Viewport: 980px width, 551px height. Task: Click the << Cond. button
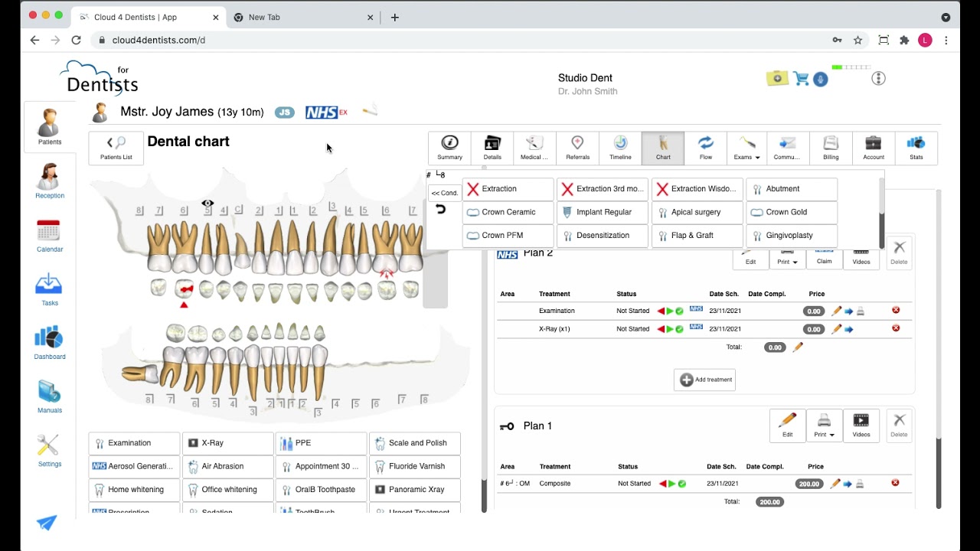pyautogui.click(x=445, y=193)
